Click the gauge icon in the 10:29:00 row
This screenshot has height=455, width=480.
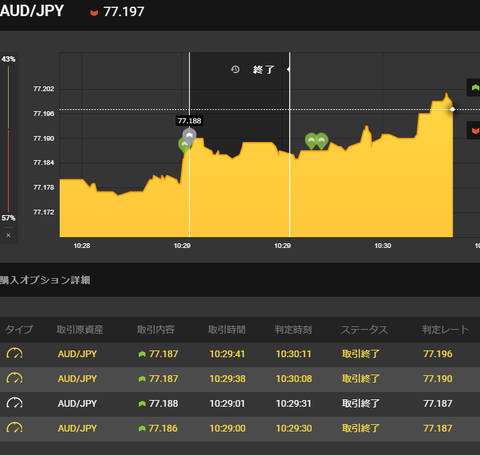14,428
